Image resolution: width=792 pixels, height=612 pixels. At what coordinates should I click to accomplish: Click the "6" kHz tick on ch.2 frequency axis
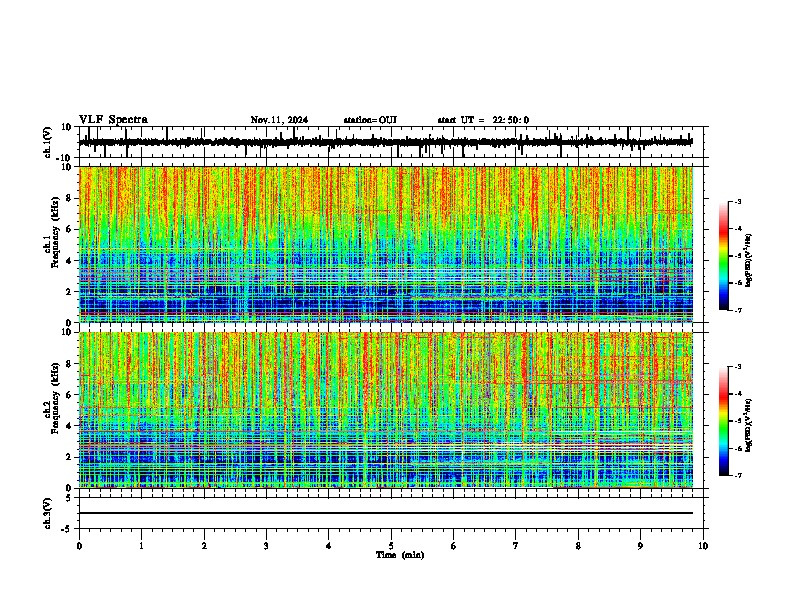click(x=70, y=395)
